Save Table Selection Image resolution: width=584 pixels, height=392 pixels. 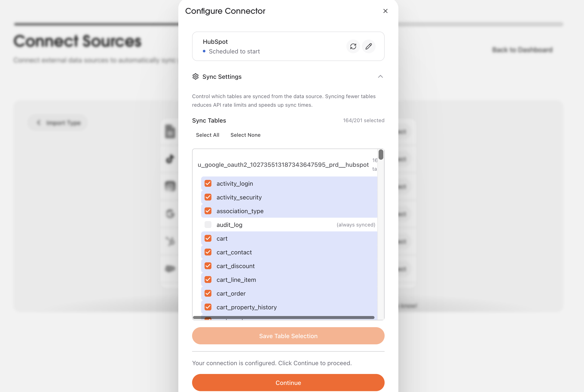click(x=288, y=336)
